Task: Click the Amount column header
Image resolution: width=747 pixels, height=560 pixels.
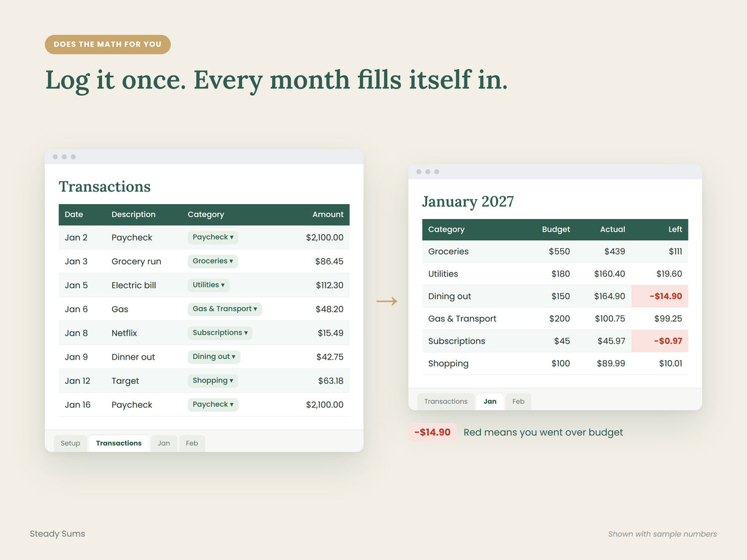Action: tap(328, 215)
